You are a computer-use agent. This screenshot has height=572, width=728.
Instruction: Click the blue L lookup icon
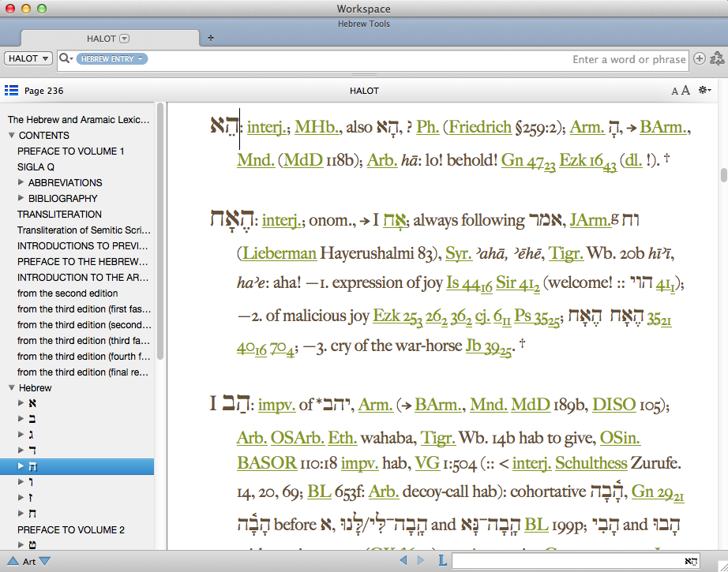(442, 560)
